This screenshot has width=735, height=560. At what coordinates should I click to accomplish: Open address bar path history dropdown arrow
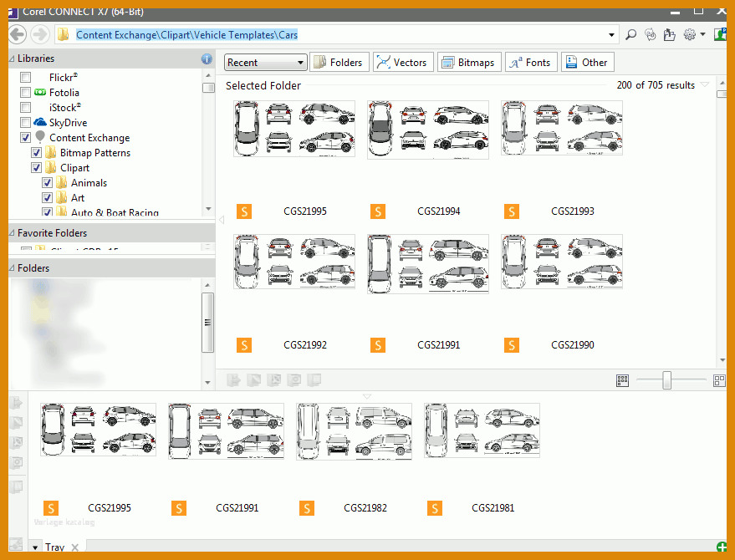(x=611, y=35)
